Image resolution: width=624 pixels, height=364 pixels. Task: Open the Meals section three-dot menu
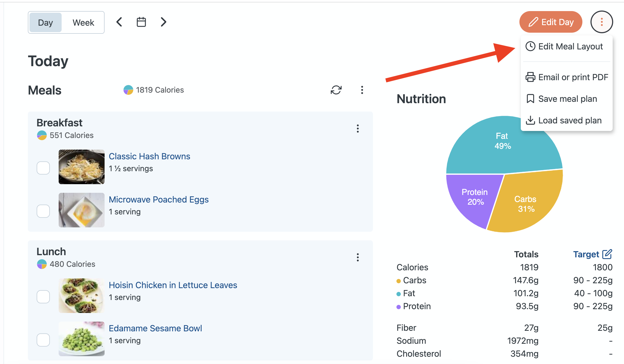362,90
